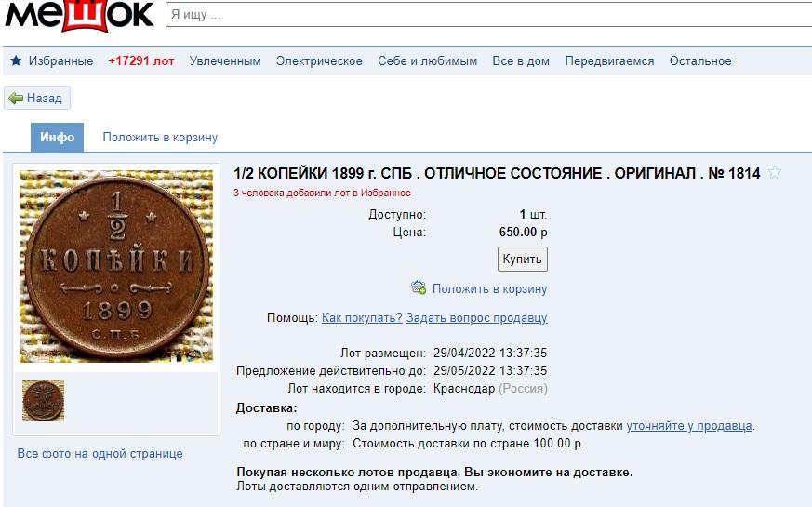Click the Купить button
This screenshot has height=507, width=812.
click(x=523, y=259)
